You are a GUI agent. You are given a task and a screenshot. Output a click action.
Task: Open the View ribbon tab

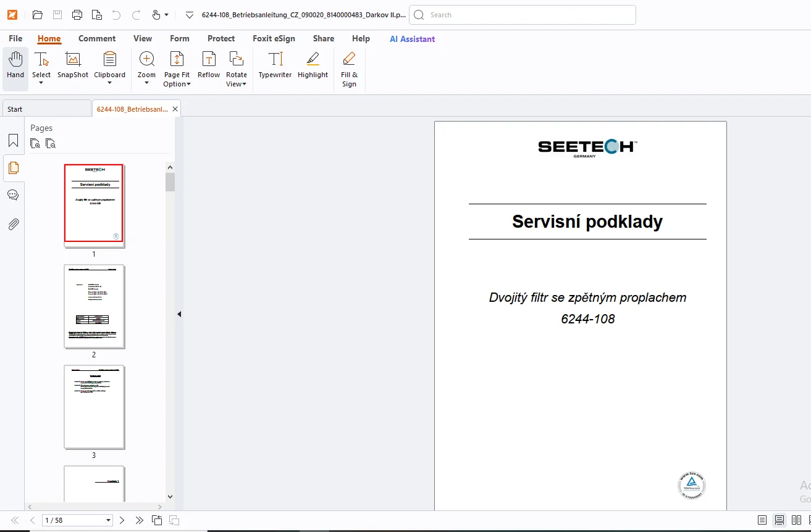click(x=143, y=38)
